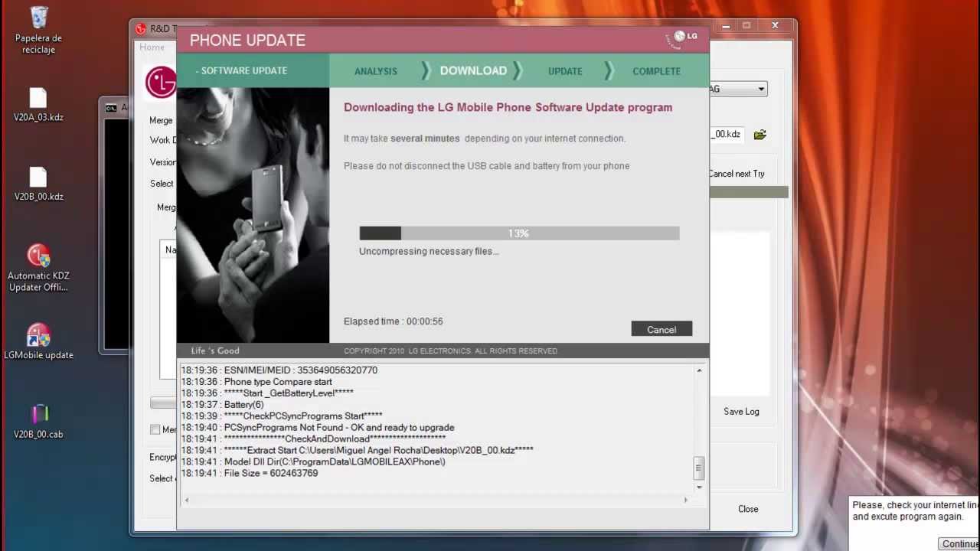Screen dimensions: 980x551
Task: Click the log scroll up arrow
Action: [x=699, y=370]
